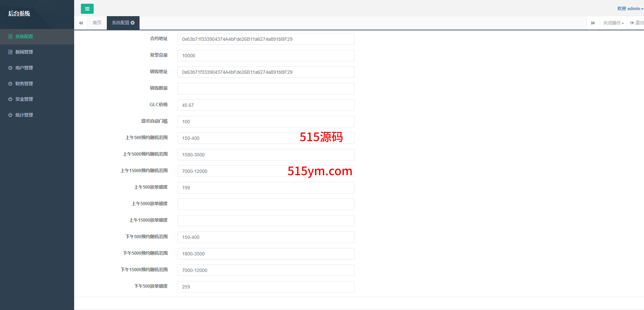
Task: Click the tab scroll-left double arrow
Action: click(81, 23)
